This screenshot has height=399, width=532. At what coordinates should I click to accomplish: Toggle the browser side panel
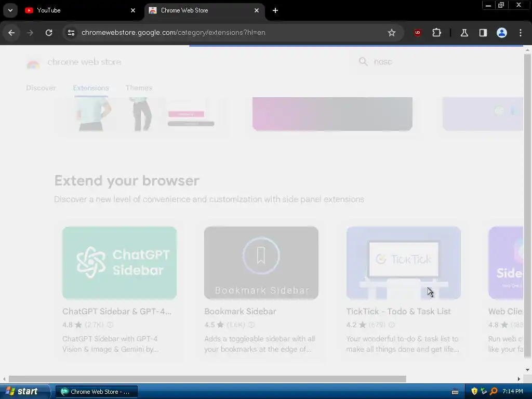click(483, 33)
